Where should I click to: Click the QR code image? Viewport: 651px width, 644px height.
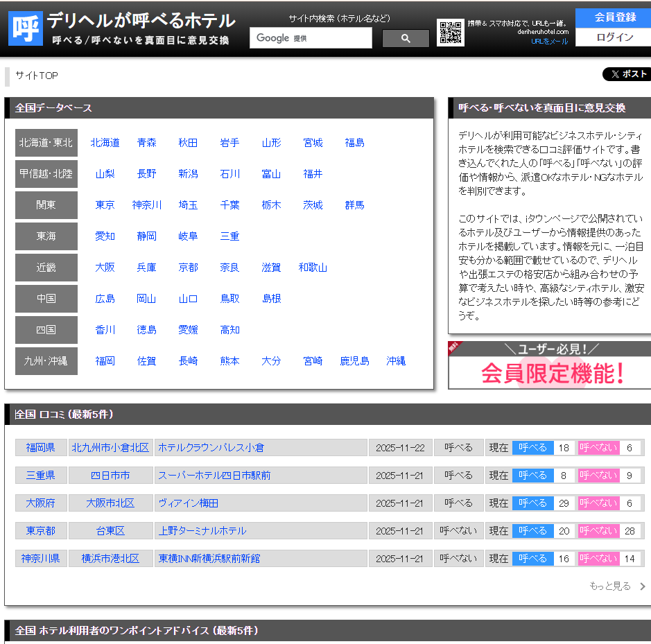point(451,33)
